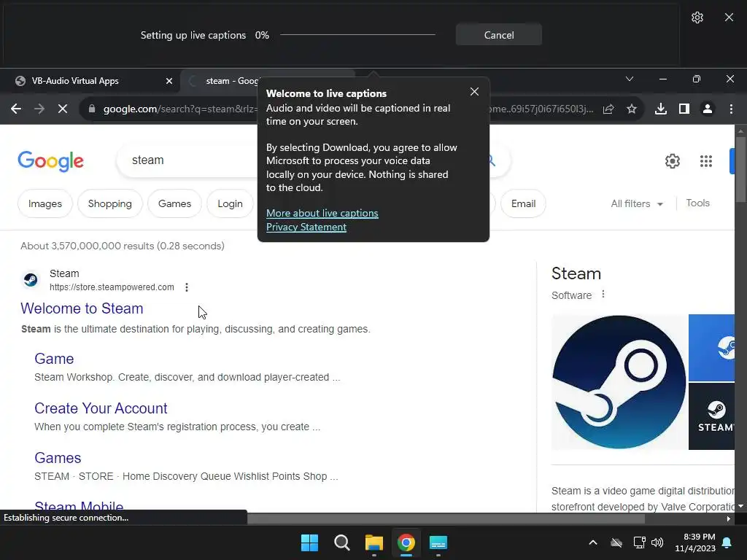Screen dimensions: 747x560
Task: Open Welcome to Steam result
Action: click(82, 308)
